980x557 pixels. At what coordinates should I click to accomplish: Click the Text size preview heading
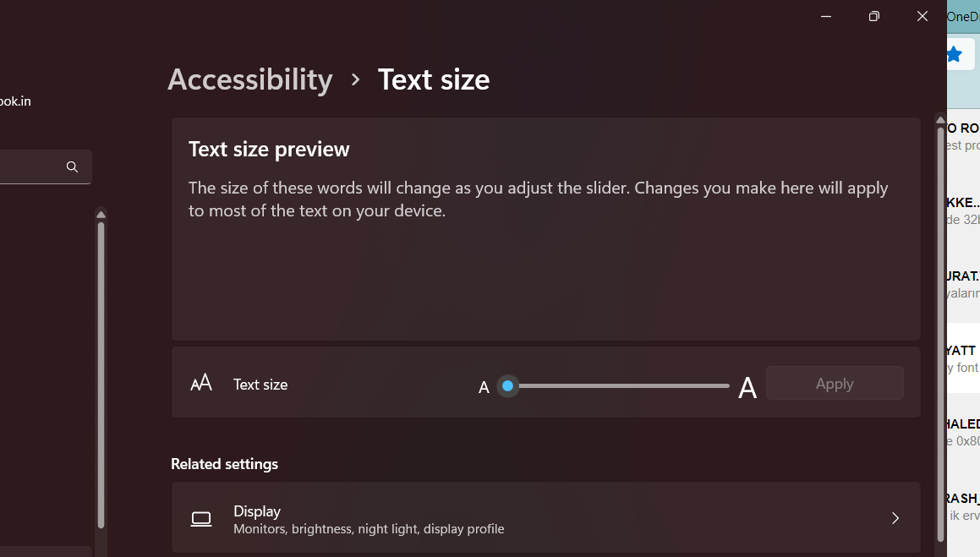coord(269,150)
